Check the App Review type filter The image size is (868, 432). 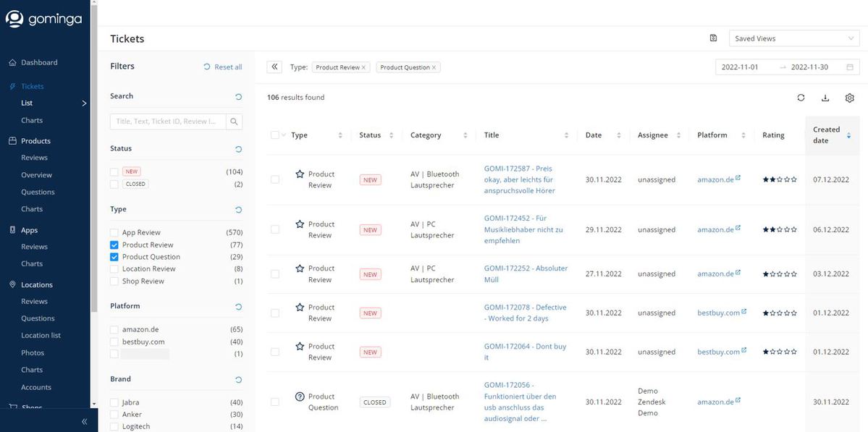tap(114, 232)
